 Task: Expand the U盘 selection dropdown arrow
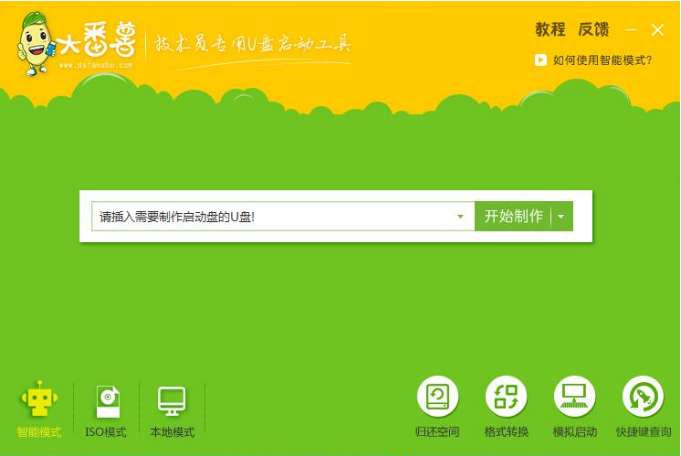(460, 216)
